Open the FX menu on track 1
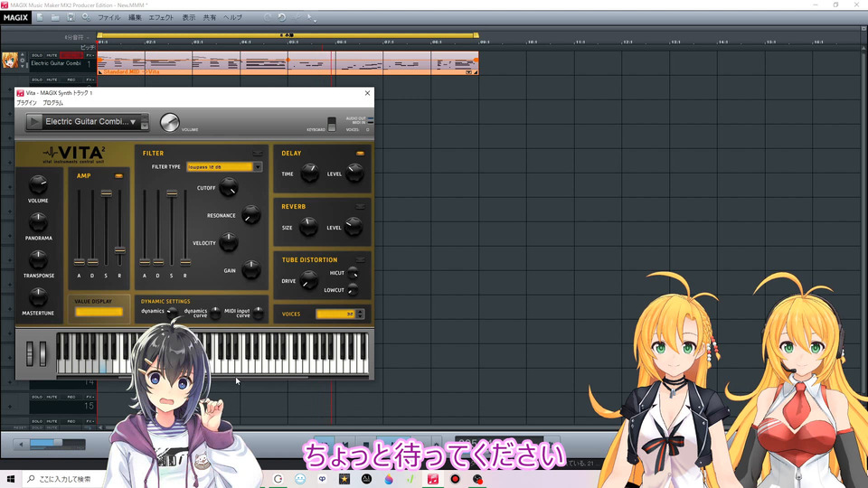The image size is (868, 488). [x=90, y=55]
